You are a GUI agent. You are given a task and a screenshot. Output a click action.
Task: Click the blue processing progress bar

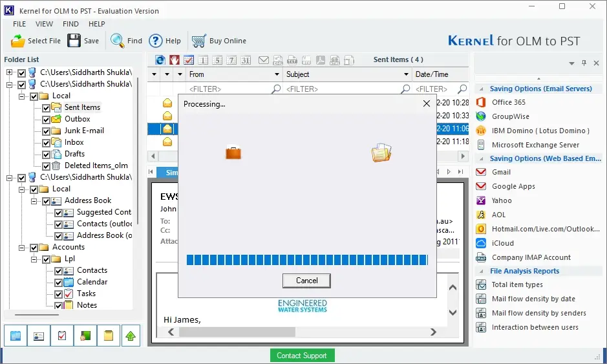307,260
